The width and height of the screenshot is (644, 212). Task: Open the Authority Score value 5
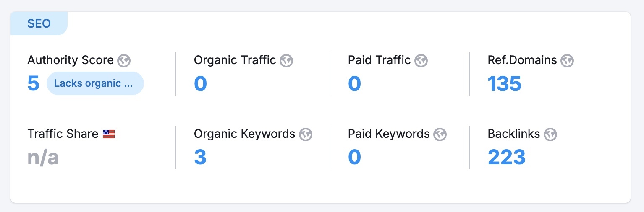33,83
